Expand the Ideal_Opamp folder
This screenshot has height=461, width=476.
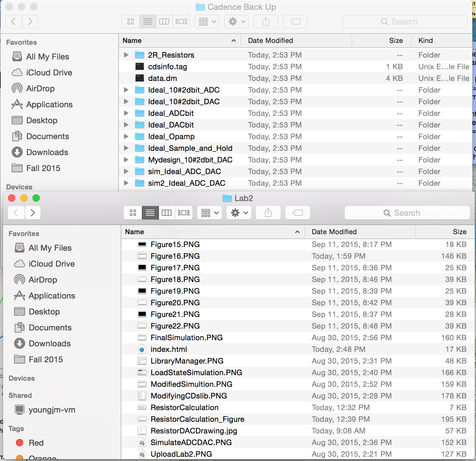(126, 136)
